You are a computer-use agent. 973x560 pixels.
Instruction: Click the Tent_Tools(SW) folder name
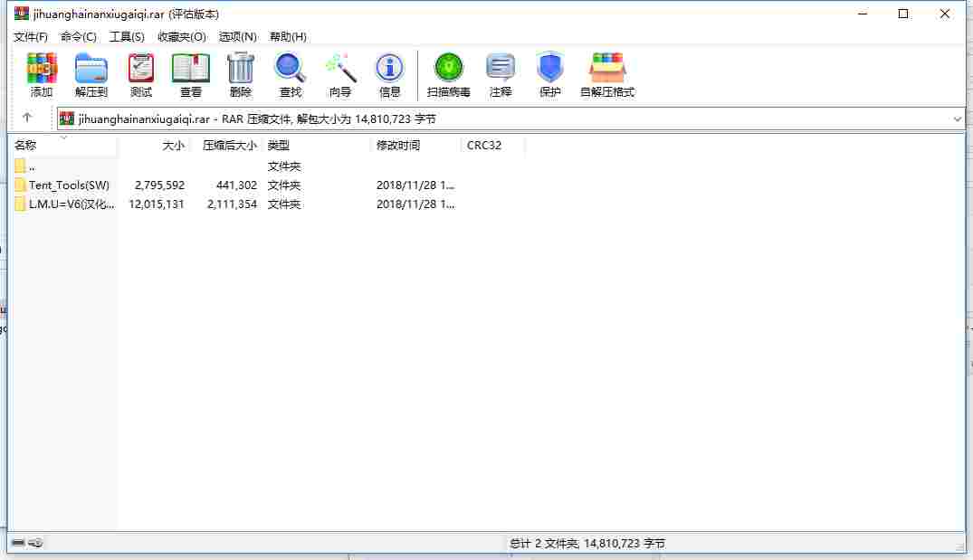pyautogui.click(x=69, y=185)
